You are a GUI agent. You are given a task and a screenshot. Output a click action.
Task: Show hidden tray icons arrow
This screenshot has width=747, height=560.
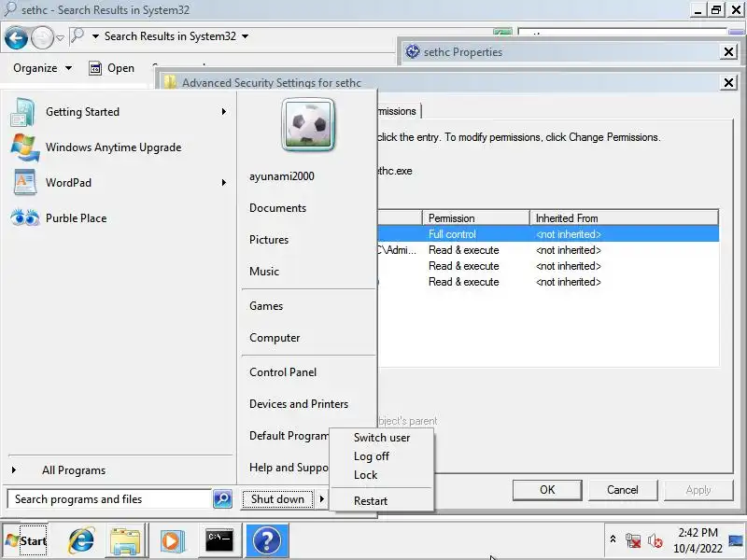click(613, 539)
